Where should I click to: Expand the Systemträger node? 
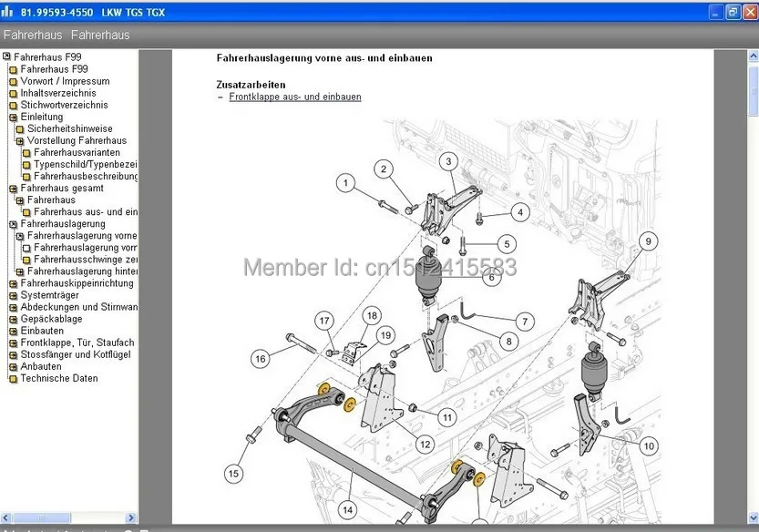pos(13,295)
